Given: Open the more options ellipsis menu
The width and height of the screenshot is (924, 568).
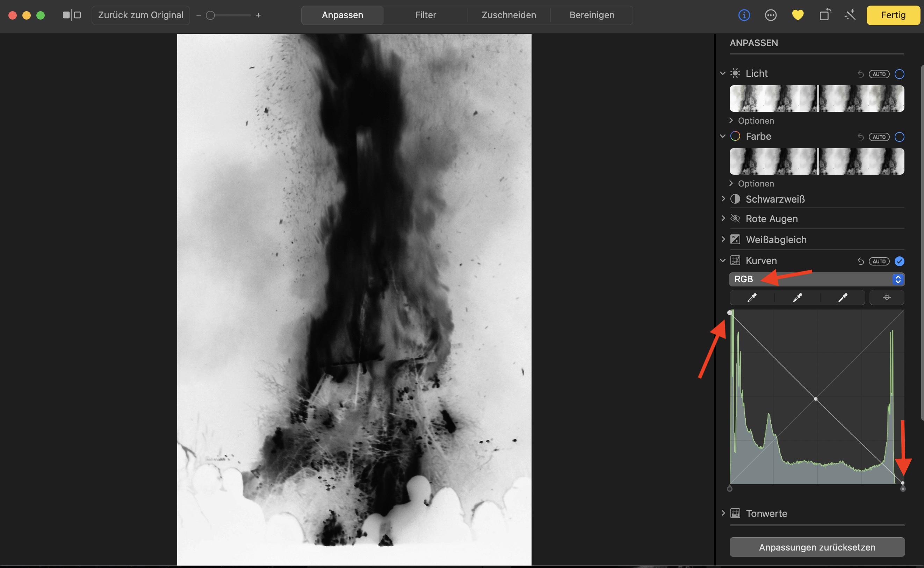Looking at the screenshot, I should tap(770, 15).
